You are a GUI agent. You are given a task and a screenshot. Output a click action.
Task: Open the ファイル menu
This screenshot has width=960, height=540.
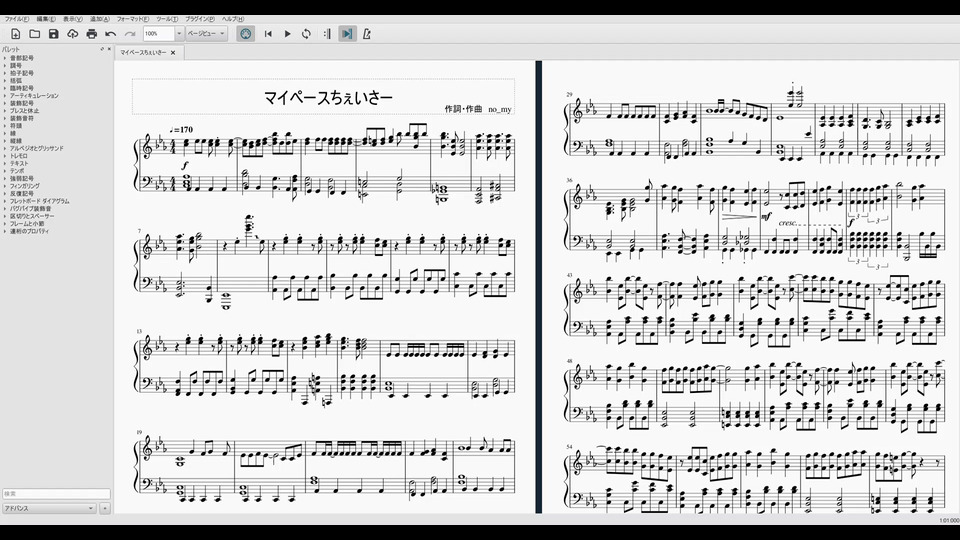(x=17, y=19)
